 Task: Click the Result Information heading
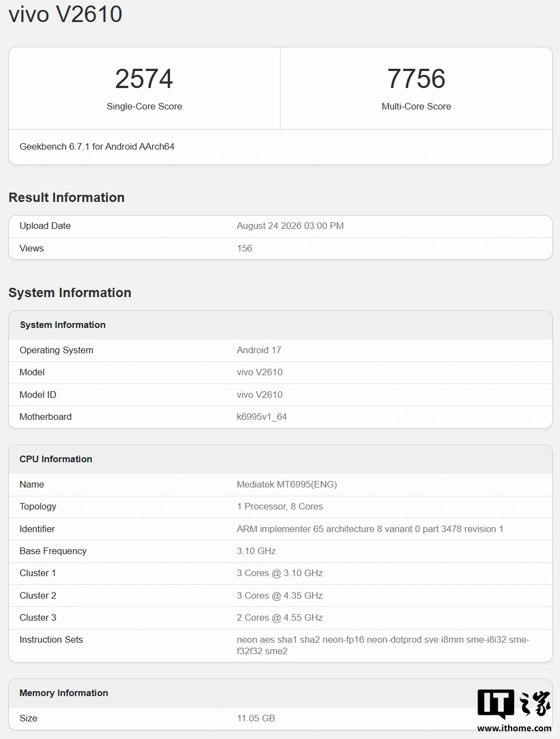pos(67,198)
